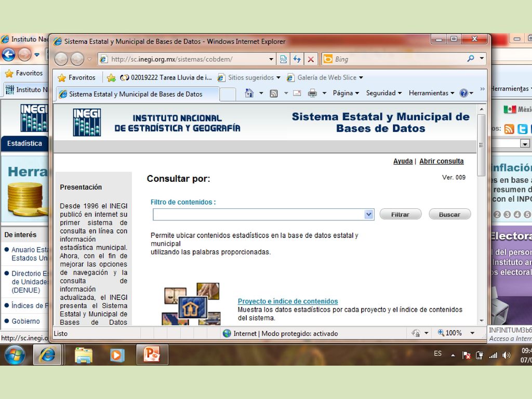Open a new blank tab

[x=228, y=95]
